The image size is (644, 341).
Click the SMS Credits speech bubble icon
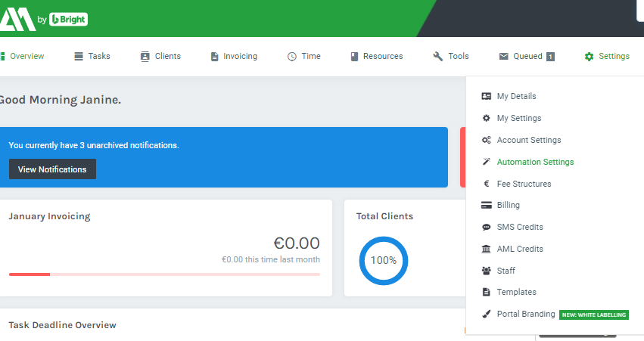click(487, 227)
